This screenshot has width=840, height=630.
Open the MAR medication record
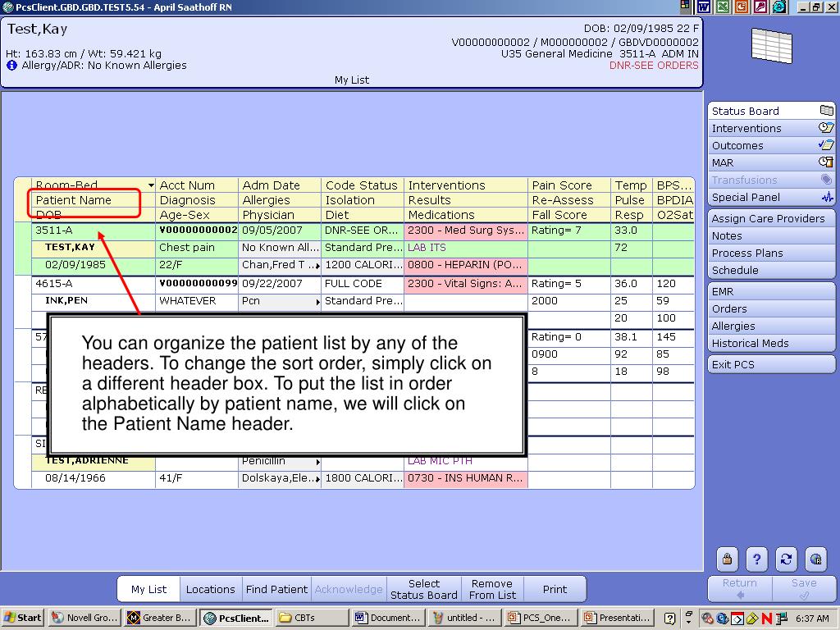tap(771, 162)
